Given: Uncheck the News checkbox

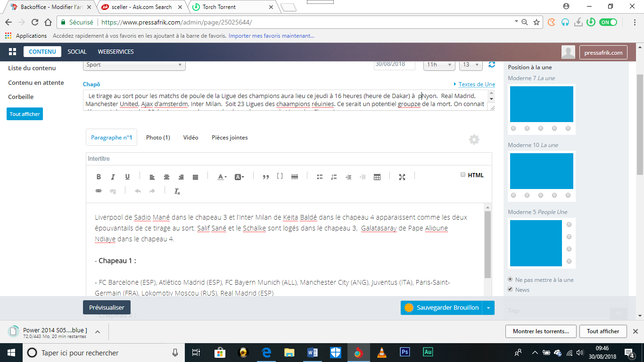Looking at the screenshot, I should 510,289.
